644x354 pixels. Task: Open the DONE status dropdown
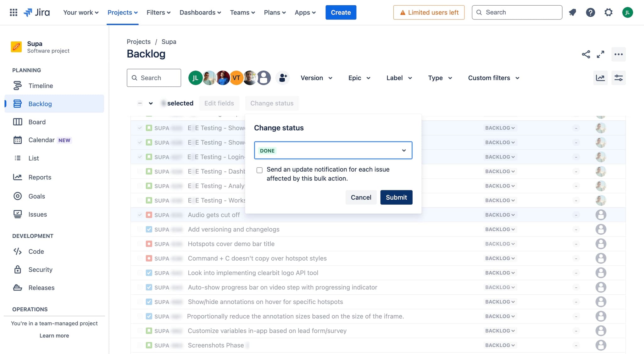[x=333, y=151]
